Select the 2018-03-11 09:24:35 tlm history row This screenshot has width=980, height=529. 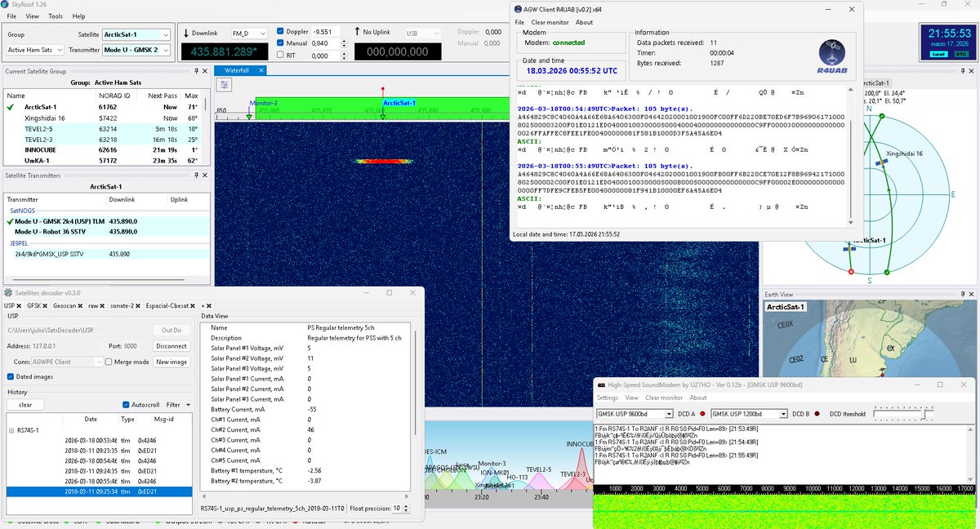pos(100,470)
